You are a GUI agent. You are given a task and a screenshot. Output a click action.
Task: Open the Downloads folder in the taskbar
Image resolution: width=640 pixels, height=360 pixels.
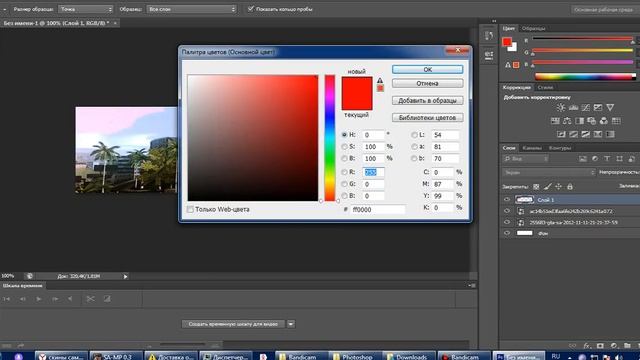(409, 357)
